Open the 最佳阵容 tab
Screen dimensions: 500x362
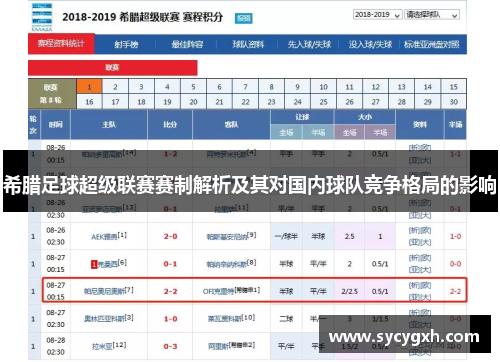187,44
